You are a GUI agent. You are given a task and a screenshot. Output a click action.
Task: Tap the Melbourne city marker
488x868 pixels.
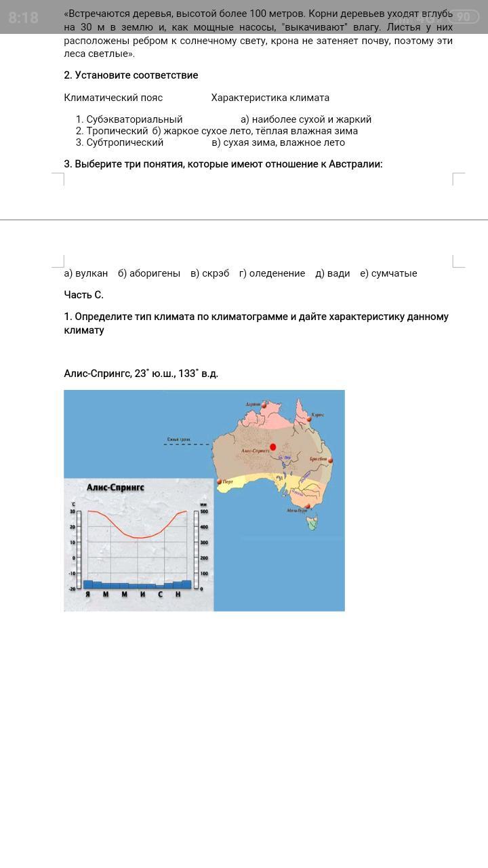(308, 506)
